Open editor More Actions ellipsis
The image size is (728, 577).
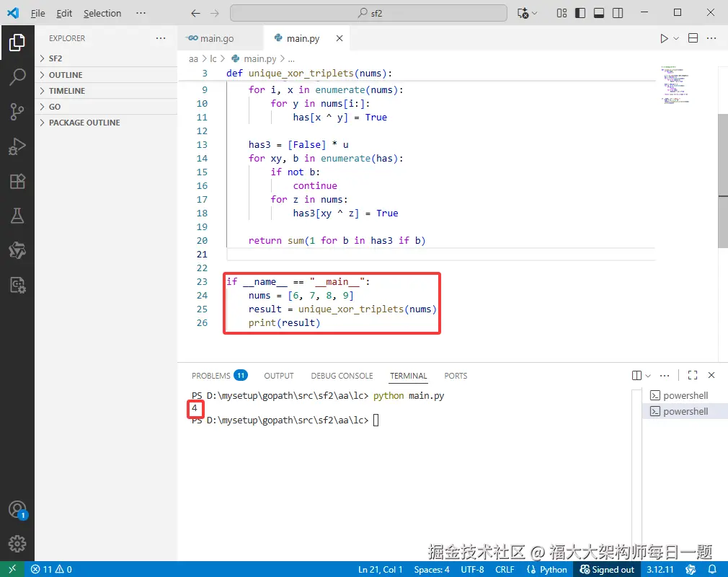(x=711, y=38)
